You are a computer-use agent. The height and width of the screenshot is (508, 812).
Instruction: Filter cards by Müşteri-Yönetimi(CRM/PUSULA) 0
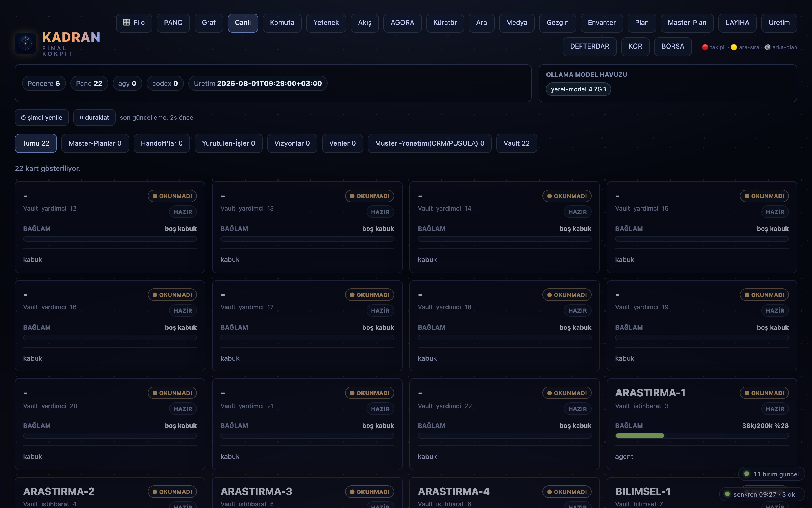429,143
